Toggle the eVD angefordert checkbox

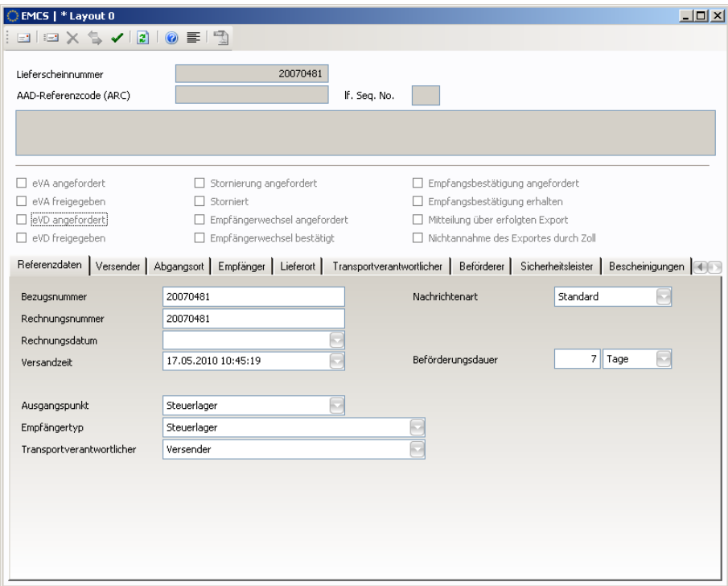(x=22, y=220)
